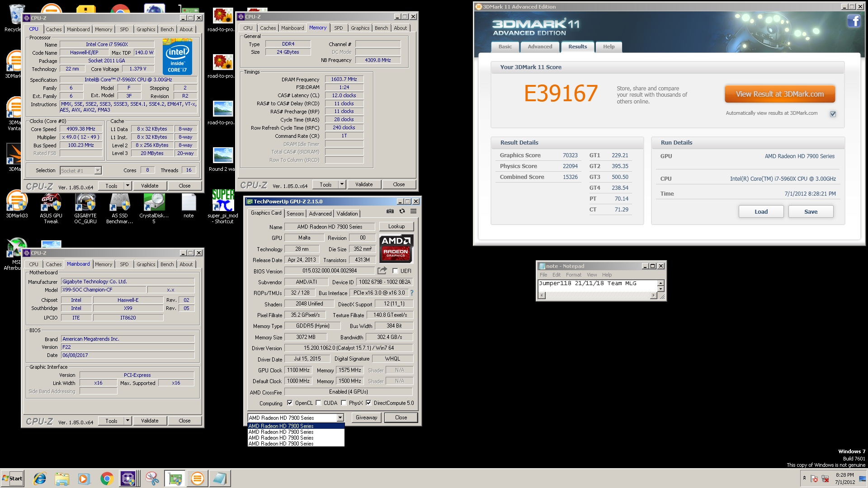The width and height of the screenshot is (868, 488).
Task: Click the Windows Start button
Action: click(x=13, y=479)
